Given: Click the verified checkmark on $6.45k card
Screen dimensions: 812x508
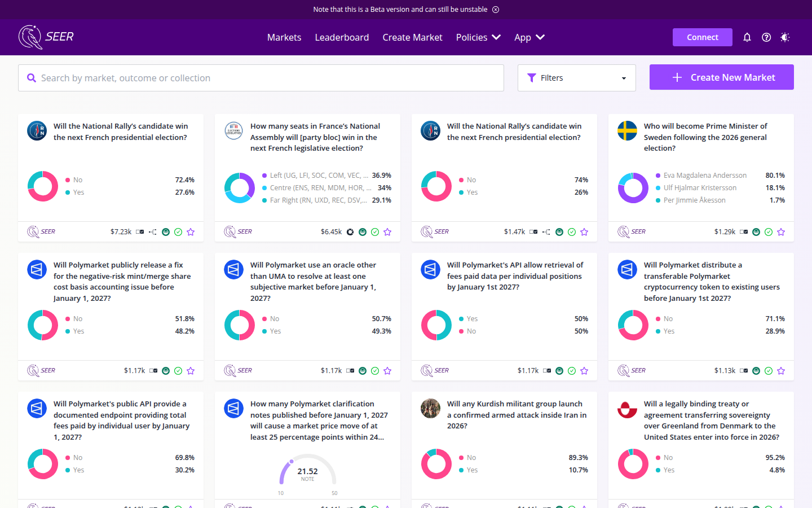Looking at the screenshot, I should 375,232.
